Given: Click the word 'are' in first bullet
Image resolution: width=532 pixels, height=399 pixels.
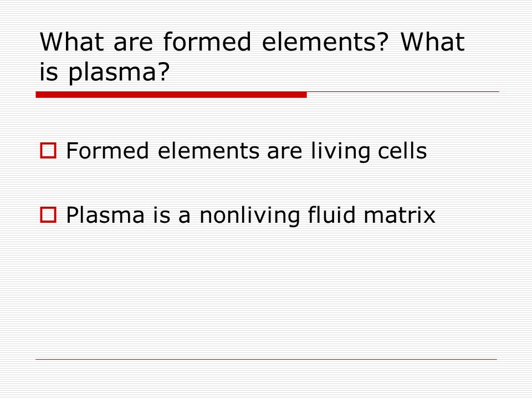Looking at the screenshot, I should click(x=285, y=154).
